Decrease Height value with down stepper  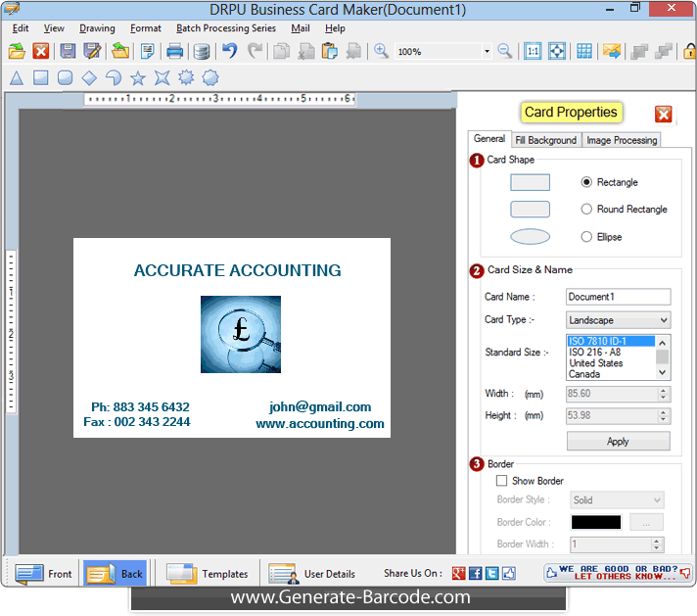point(663,419)
